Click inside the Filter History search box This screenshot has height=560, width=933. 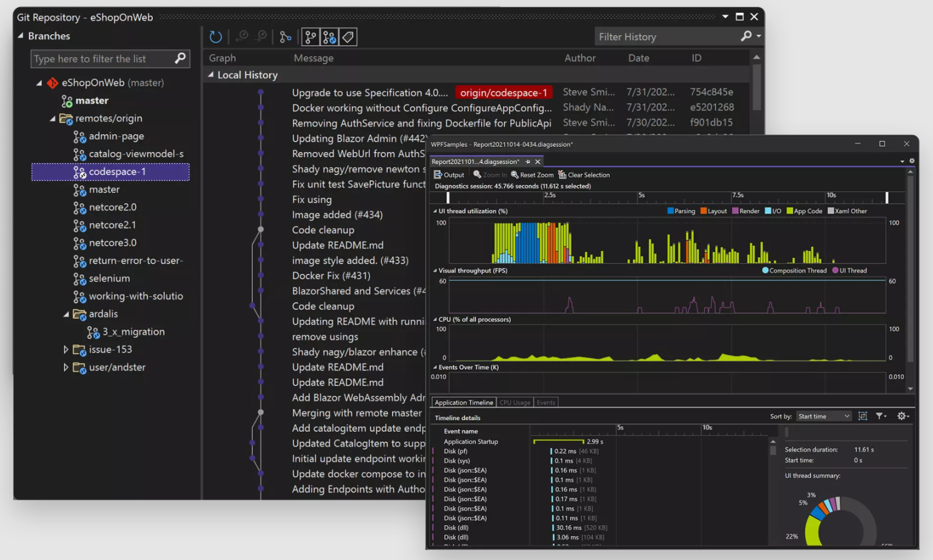[x=659, y=36]
